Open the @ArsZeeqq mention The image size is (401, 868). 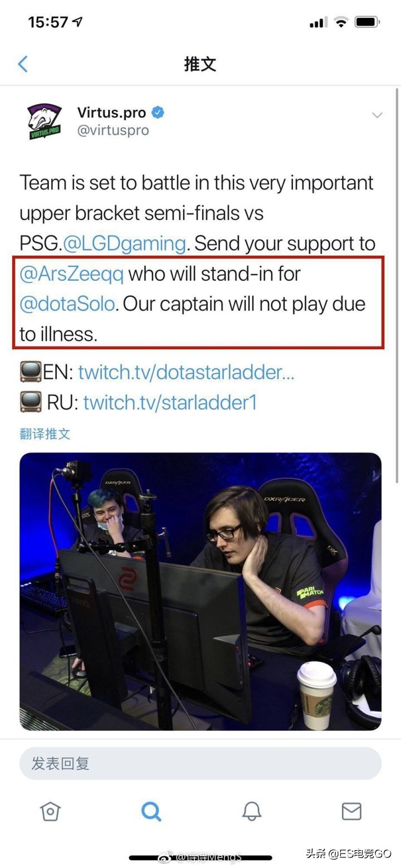coord(72,274)
